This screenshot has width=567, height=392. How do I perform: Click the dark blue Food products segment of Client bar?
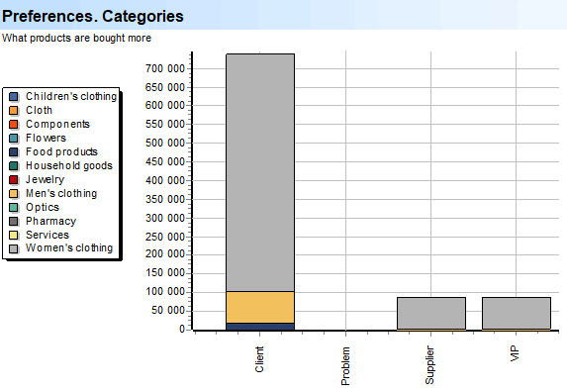[x=260, y=327]
